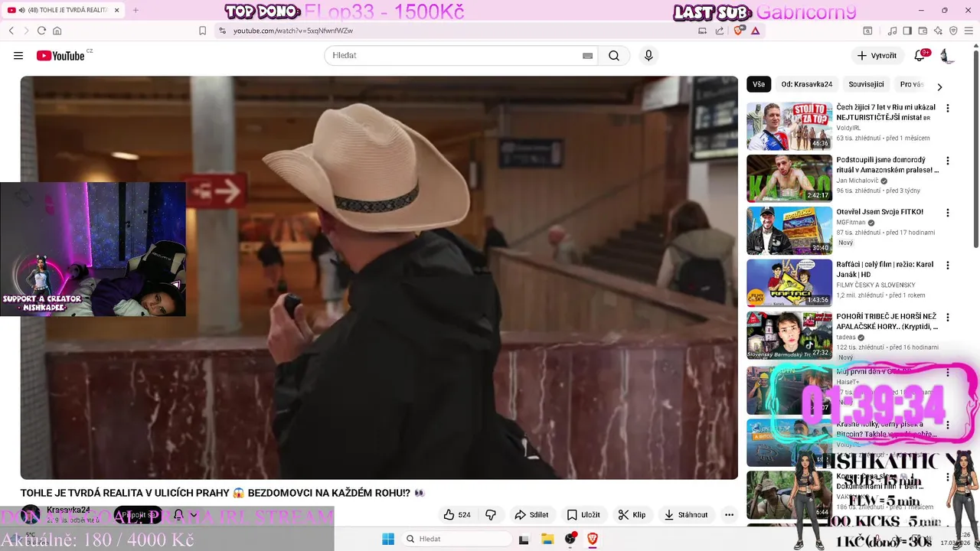980x551 pixels.
Task: Open more options for Podstoupili jsme video
Action: [x=948, y=161]
